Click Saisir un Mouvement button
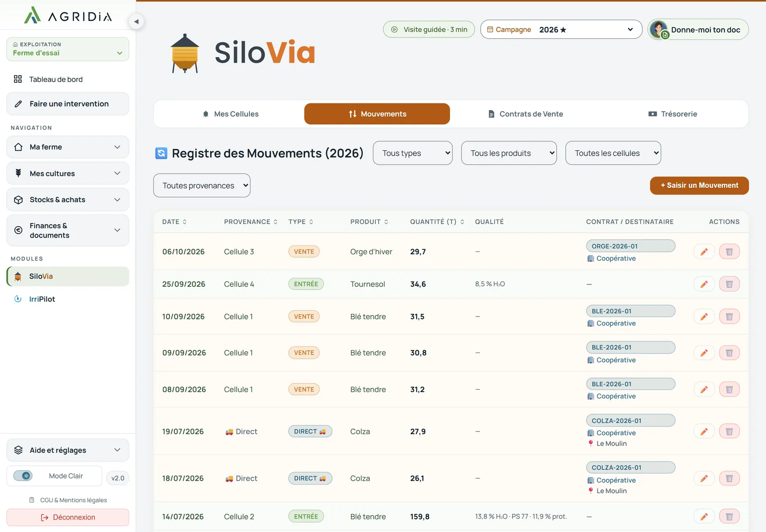 tap(699, 186)
